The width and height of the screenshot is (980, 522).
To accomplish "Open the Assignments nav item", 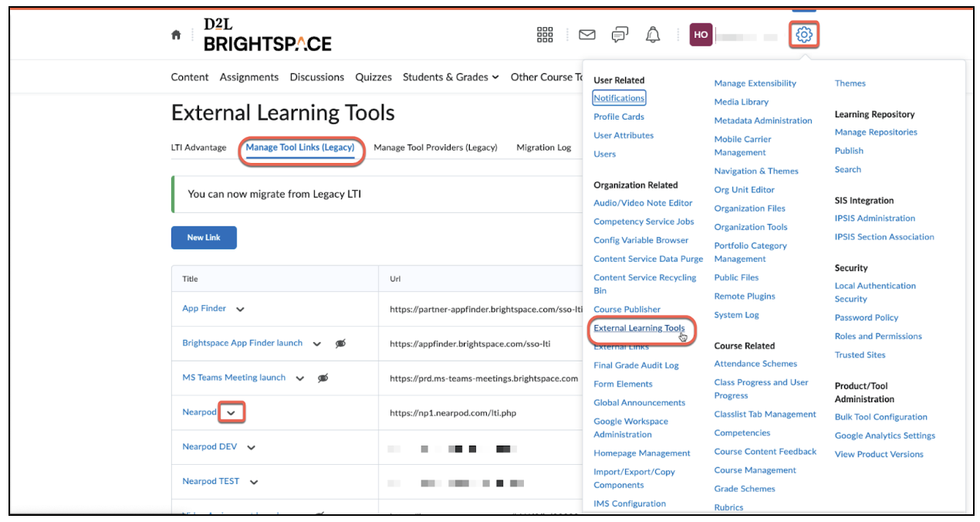I will click(x=249, y=77).
